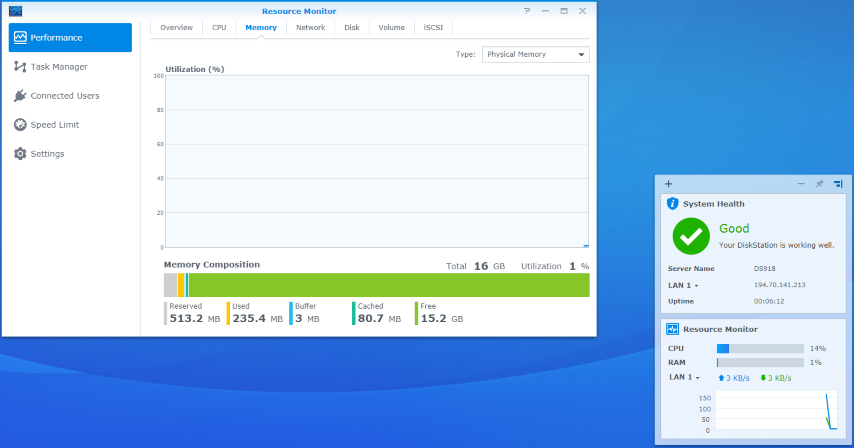Click the Cached 80.7 MB value
Image resolution: width=854 pixels, height=448 pixels.
[x=379, y=318]
